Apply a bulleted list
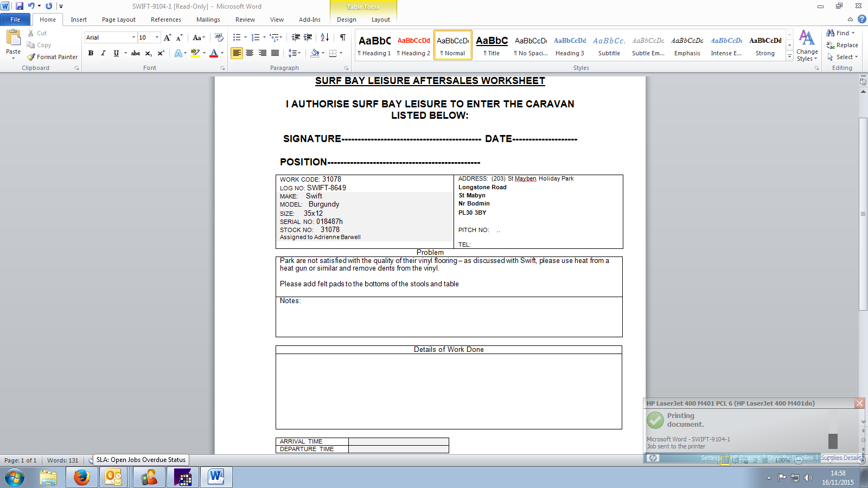 [x=237, y=37]
